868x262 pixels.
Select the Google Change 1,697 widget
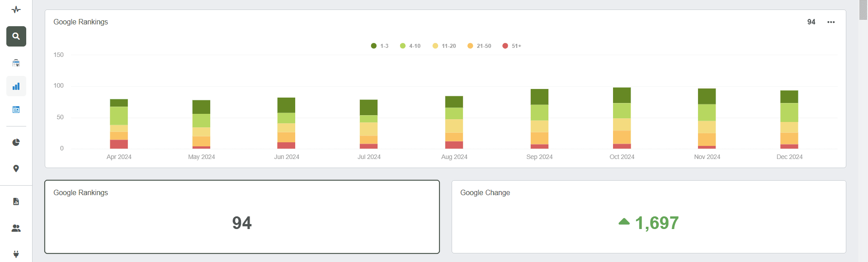(x=649, y=217)
